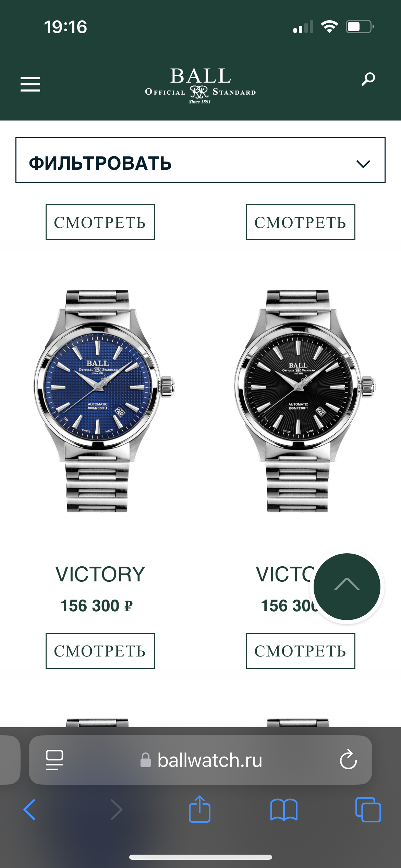
Task: Open Safari bookmarks book icon
Action: pos(284,810)
